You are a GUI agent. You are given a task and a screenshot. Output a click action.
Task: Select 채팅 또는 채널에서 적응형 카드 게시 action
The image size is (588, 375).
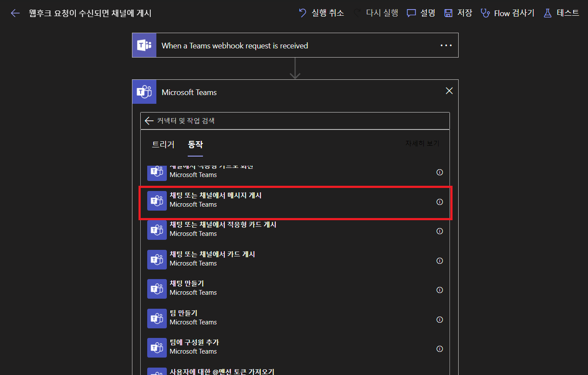click(x=295, y=231)
